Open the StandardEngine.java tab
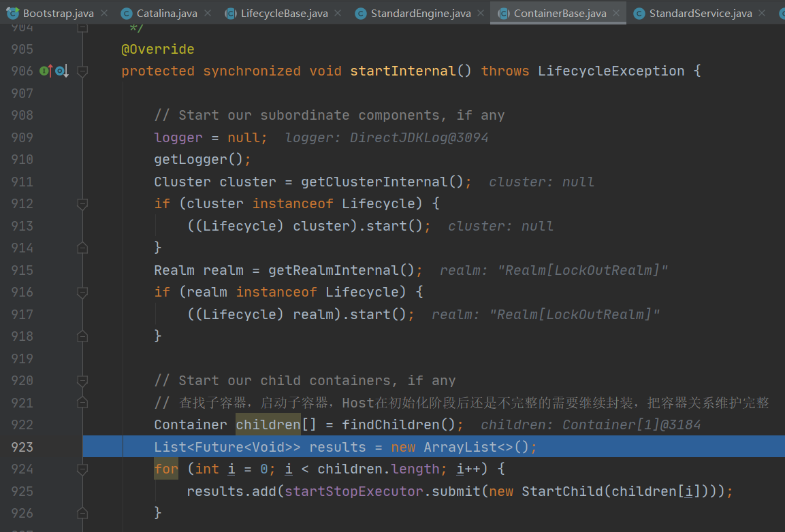Image resolution: width=785 pixels, height=532 pixels. pos(421,14)
